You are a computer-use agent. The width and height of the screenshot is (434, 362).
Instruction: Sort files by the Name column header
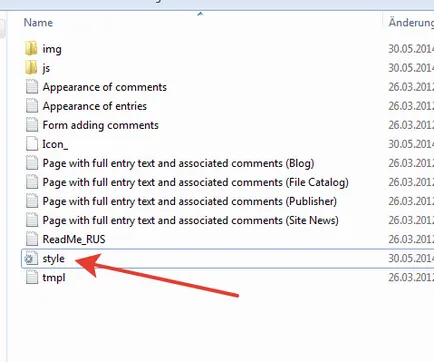click(38, 23)
